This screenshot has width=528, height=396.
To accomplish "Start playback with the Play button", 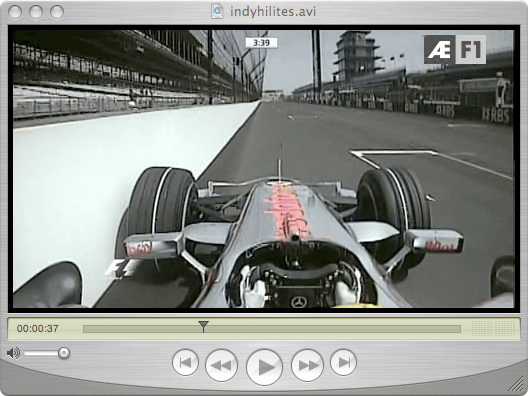I will pyautogui.click(x=264, y=367).
